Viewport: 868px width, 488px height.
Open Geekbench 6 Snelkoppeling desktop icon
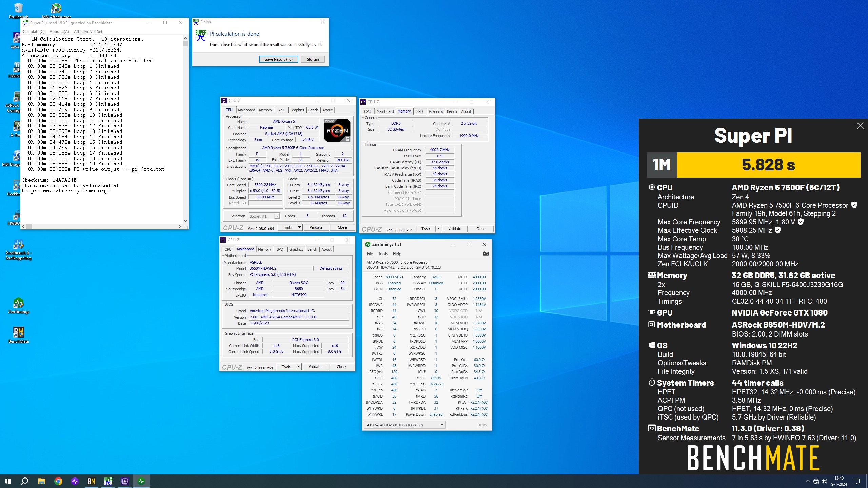(x=18, y=249)
